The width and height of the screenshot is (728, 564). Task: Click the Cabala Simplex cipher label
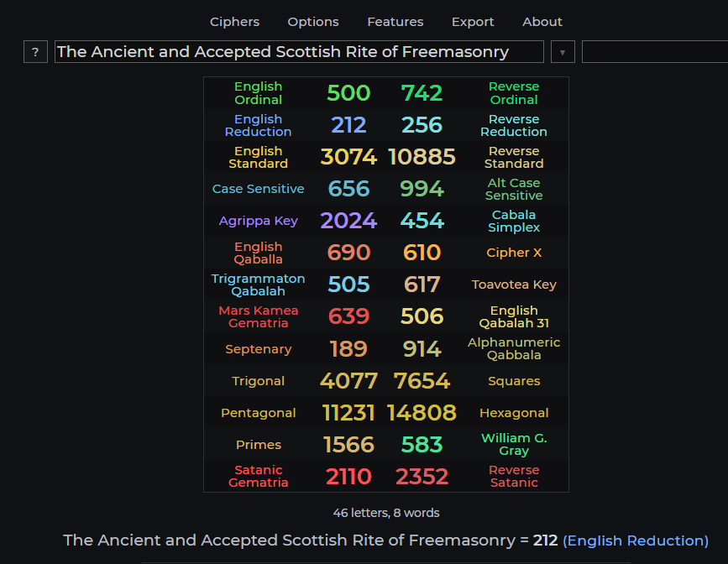point(514,221)
